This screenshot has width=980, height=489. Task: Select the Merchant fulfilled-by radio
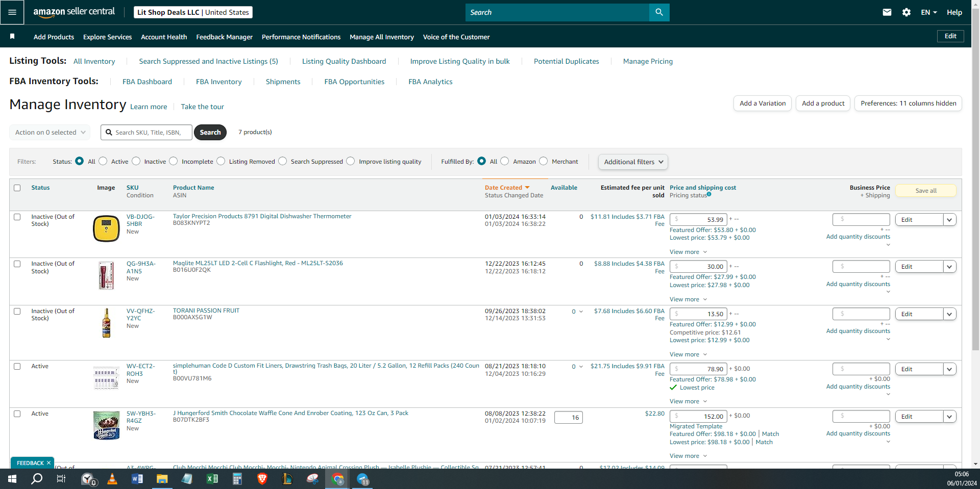tap(544, 161)
